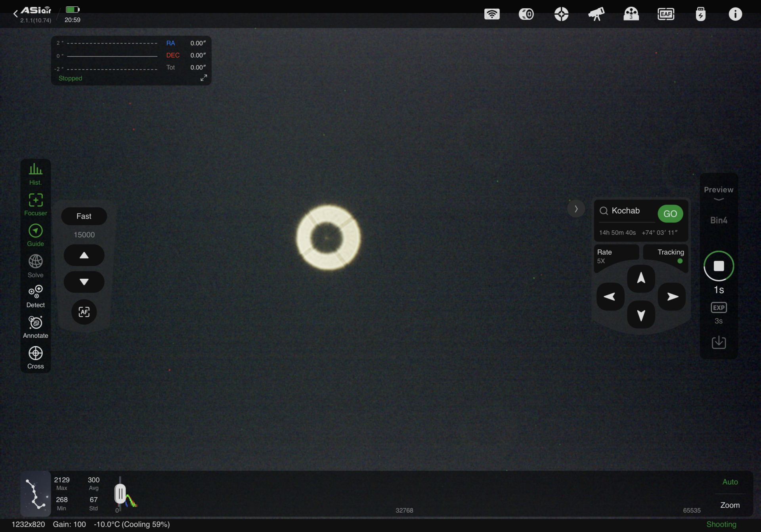This screenshot has height=532, width=761.
Task: Move focuser down with down arrow
Action: [84, 282]
